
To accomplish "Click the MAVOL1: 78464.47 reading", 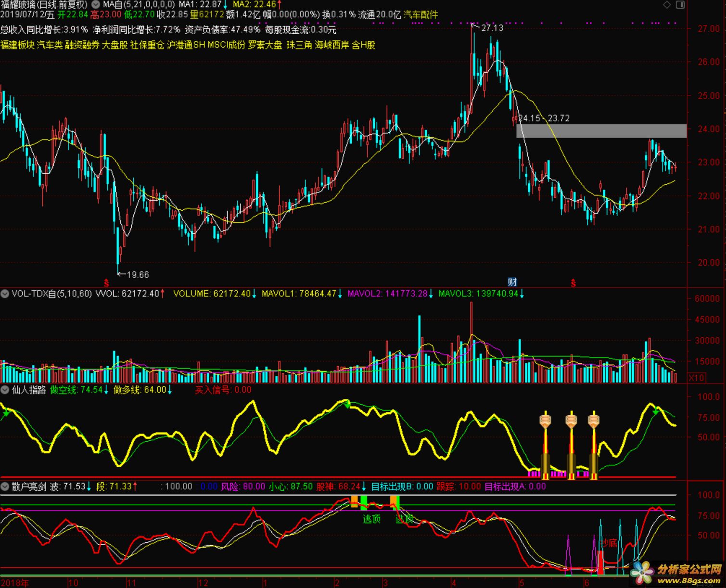I will coord(299,294).
